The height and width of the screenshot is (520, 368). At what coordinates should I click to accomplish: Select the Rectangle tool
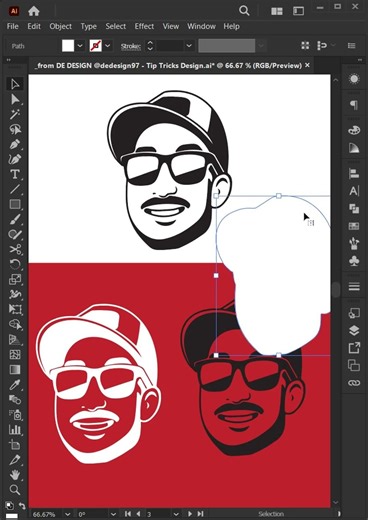15,204
